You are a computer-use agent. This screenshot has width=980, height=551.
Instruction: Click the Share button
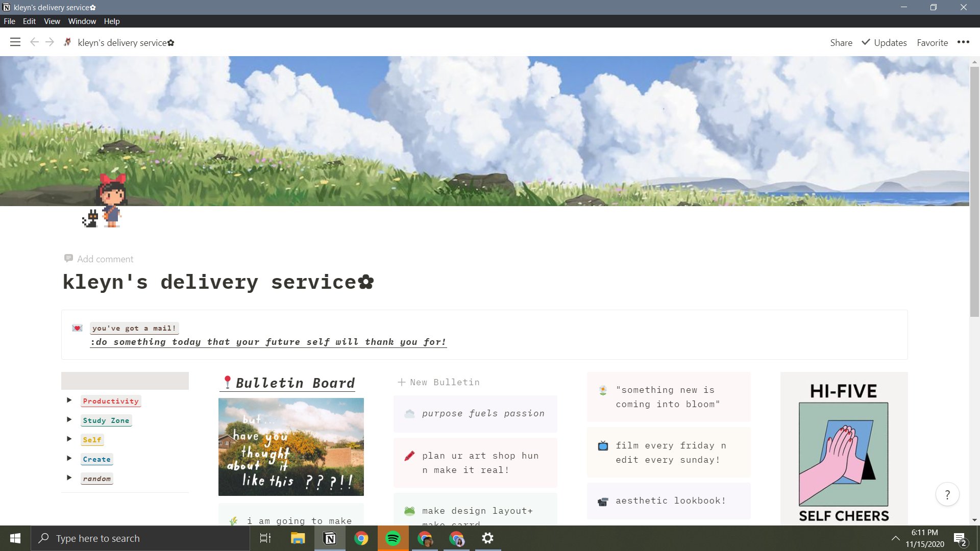pyautogui.click(x=841, y=42)
